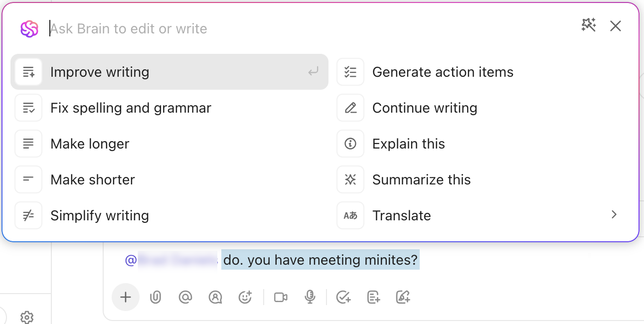
Task: Choose Fix spelling and grammar
Action: (x=131, y=108)
